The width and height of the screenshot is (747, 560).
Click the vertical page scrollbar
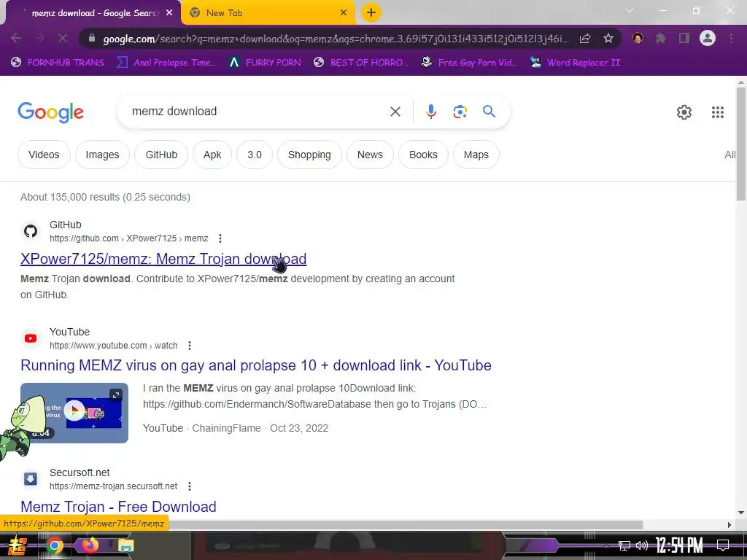741,143
